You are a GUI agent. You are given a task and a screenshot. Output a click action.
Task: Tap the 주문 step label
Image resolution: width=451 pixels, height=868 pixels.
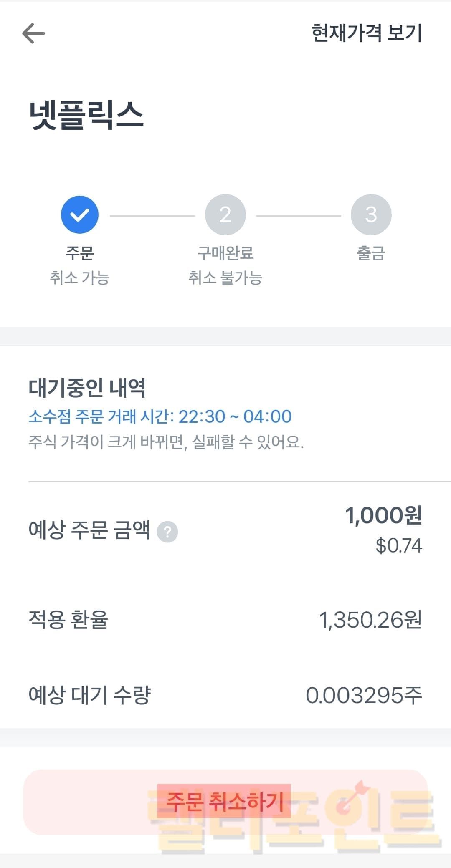(x=79, y=253)
